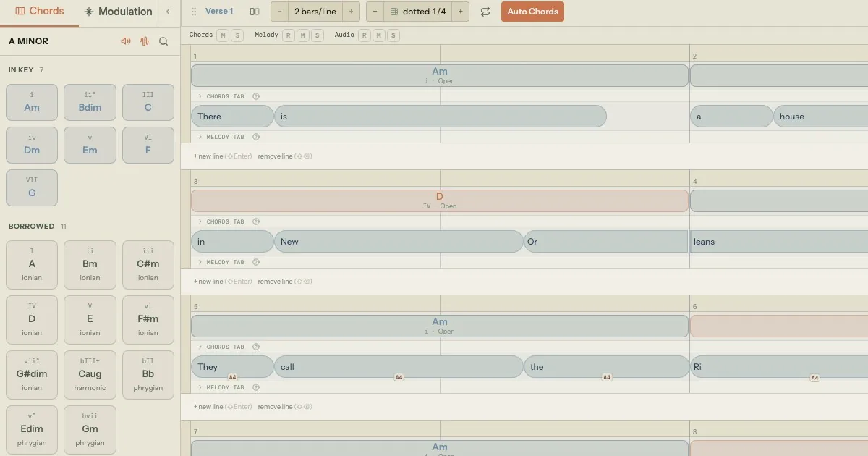Select the D chord block in bar 3
The width and height of the screenshot is (868, 456).
click(440, 200)
